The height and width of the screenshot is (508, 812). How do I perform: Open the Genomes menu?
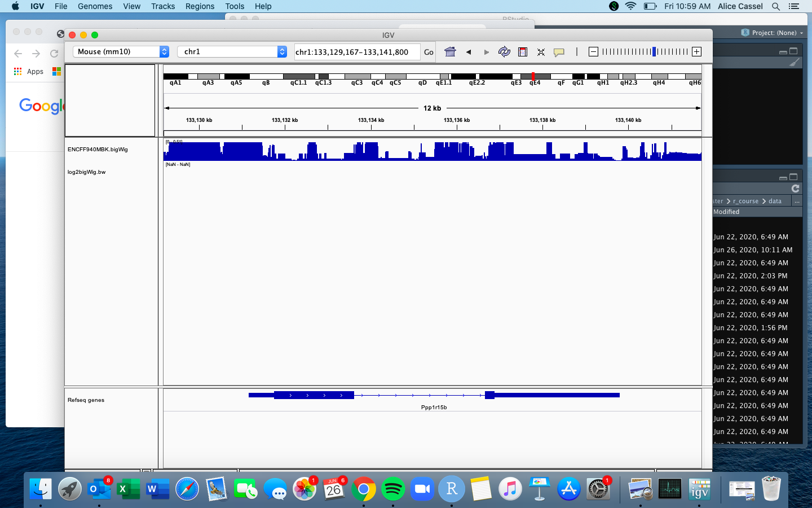click(x=95, y=6)
